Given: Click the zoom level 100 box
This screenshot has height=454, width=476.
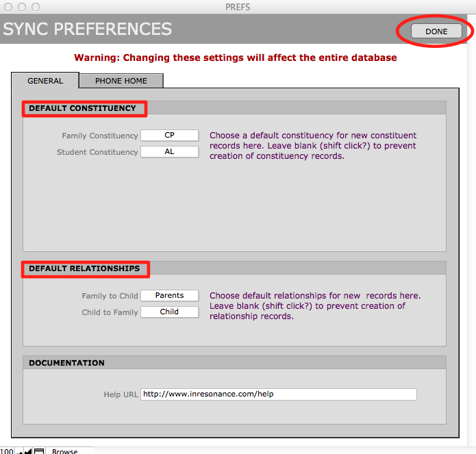Looking at the screenshot, I should 6,451.
